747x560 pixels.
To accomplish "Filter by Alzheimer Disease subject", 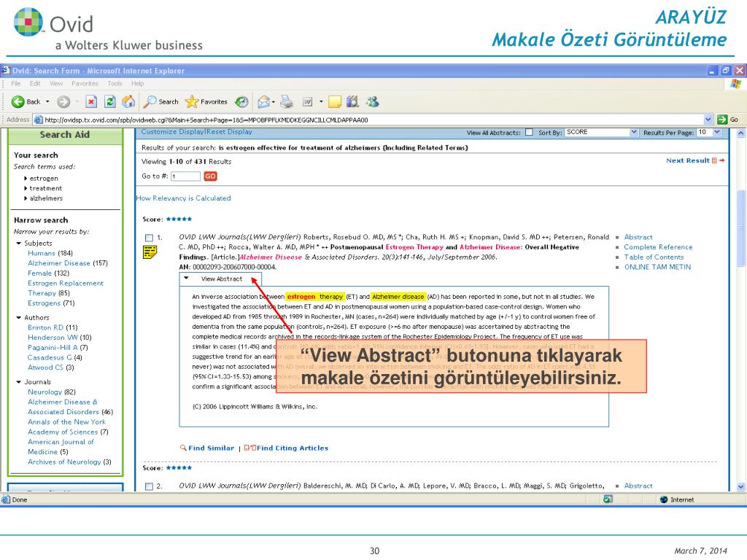I will (x=58, y=263).
